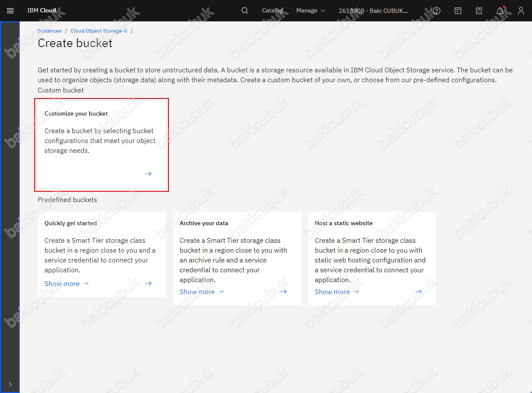Screen dimensions: 532x393
Task: Open the hamburger navigation menu
Action: [10, 11]
